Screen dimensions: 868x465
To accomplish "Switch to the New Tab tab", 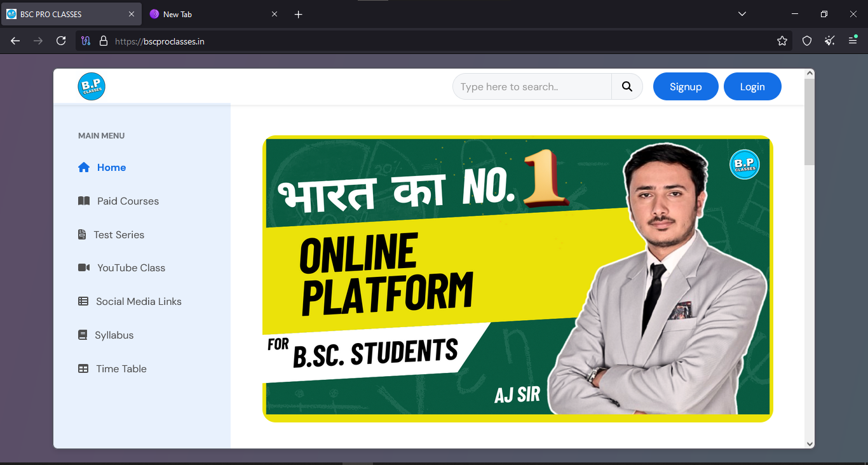I will [214, 14].
